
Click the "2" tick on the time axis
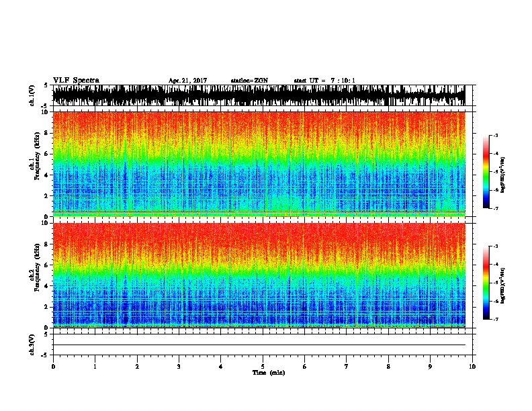(x=137, y=367)
